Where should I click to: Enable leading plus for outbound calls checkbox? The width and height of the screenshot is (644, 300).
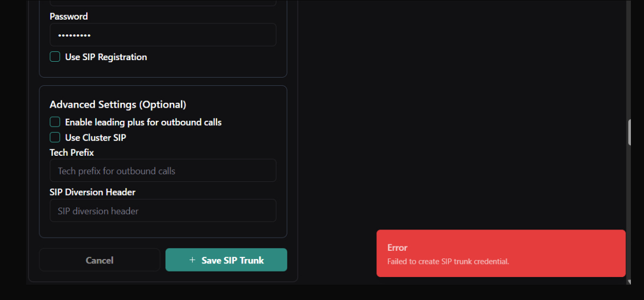click(55, 122)
